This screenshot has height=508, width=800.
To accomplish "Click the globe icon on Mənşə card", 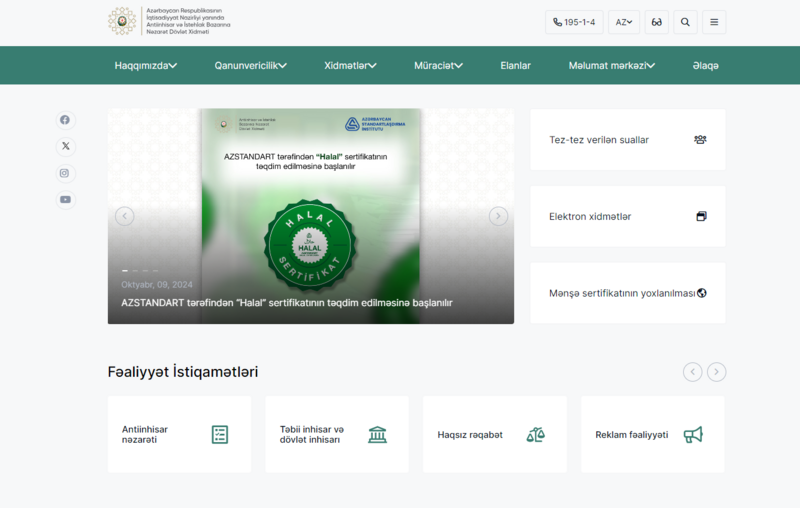I will pos(702,293).
